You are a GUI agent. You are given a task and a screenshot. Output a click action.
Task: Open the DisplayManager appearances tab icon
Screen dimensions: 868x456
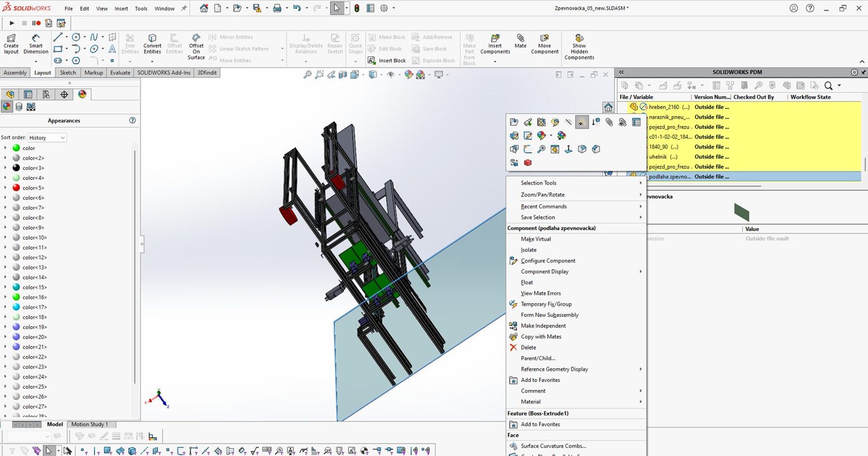click(x=82, y=94)
